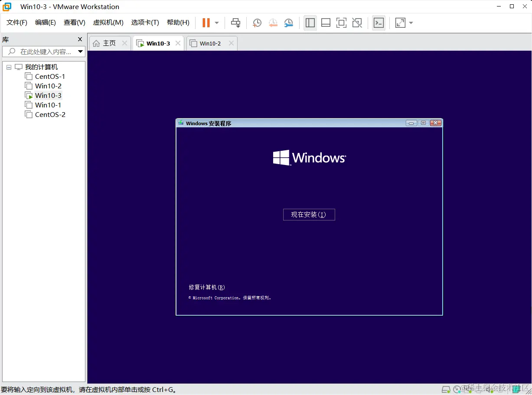This screenshot has width=532, height=395.
Task: Close the Win10-3 tab
Action: 178,43
